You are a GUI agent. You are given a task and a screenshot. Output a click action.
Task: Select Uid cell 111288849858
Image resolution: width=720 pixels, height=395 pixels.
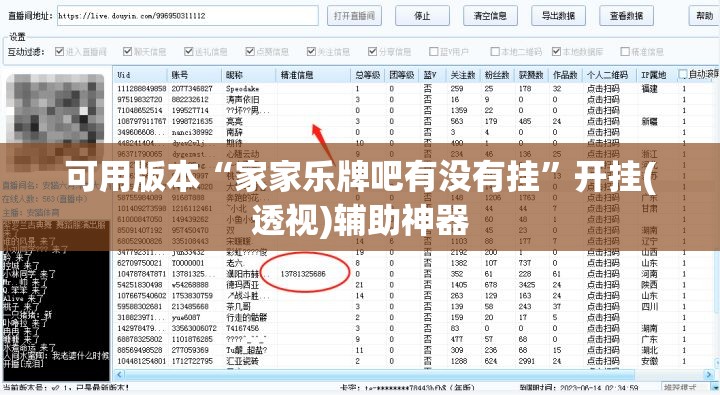point(141,88)
